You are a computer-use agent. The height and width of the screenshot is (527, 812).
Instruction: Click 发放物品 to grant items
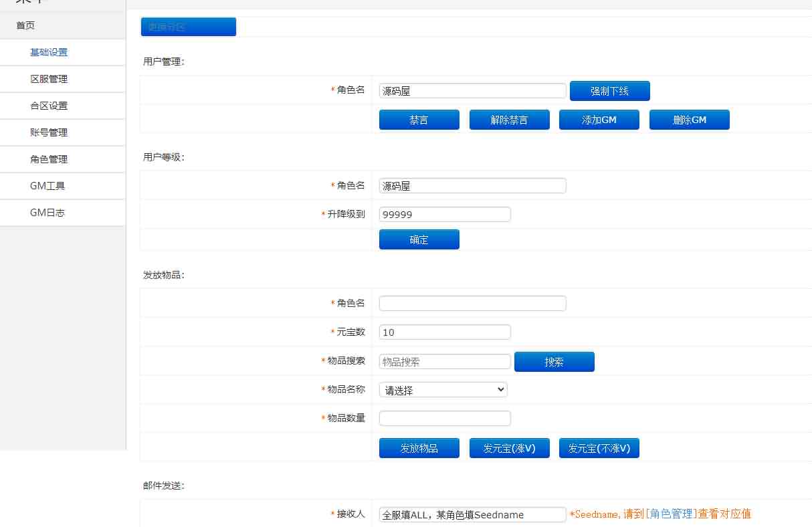tap(419, 447)
